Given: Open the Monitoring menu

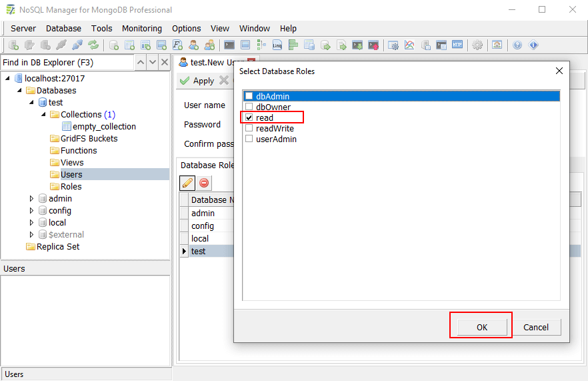Looking at the screenshot, I should (141, 29).
